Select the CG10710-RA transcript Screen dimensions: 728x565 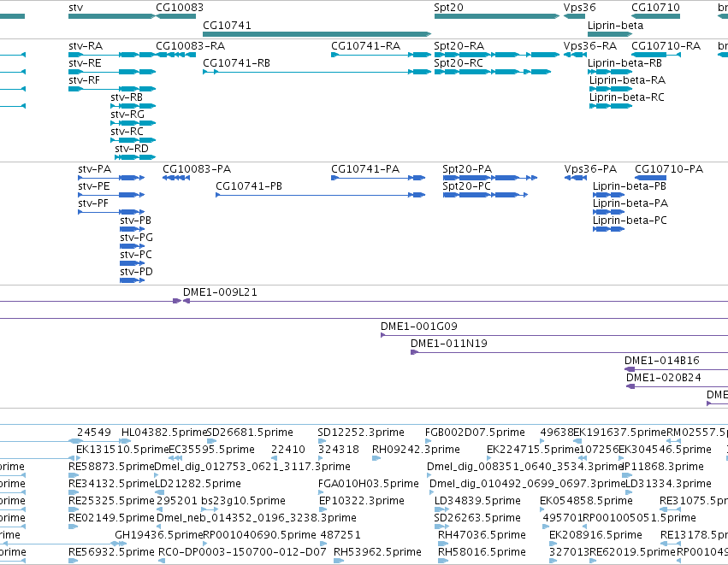pos(656,55)
